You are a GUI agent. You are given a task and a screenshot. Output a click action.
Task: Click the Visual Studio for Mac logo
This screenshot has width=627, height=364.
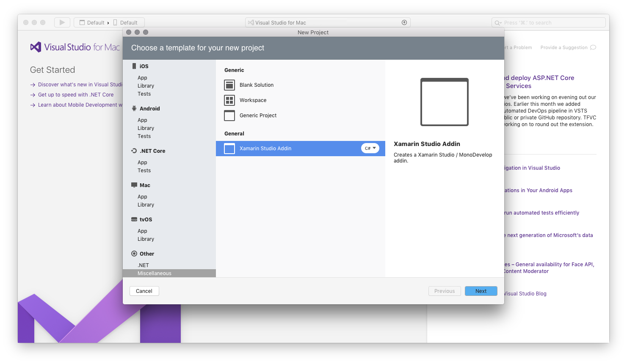pyautogui.click(x=75, y=47)
